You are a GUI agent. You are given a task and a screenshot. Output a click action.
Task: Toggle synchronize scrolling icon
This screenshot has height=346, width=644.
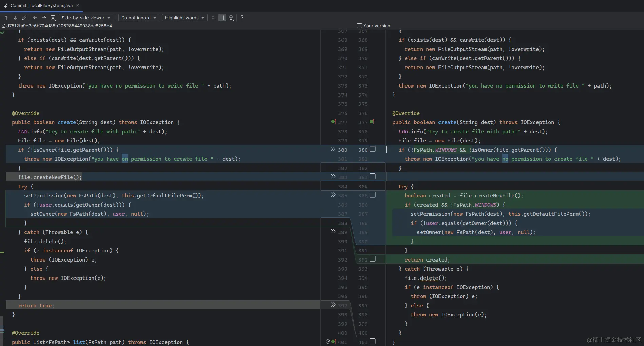(x=222, y=18)
